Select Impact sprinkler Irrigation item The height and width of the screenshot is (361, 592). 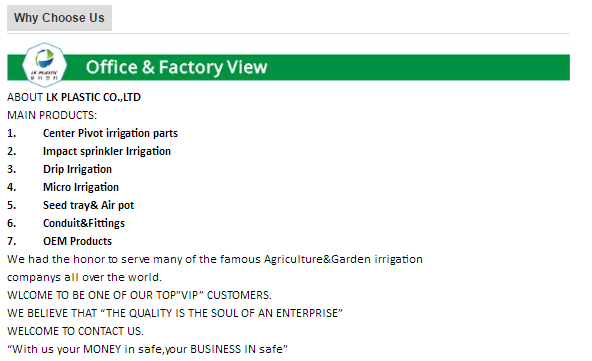(x=107, y=151)
